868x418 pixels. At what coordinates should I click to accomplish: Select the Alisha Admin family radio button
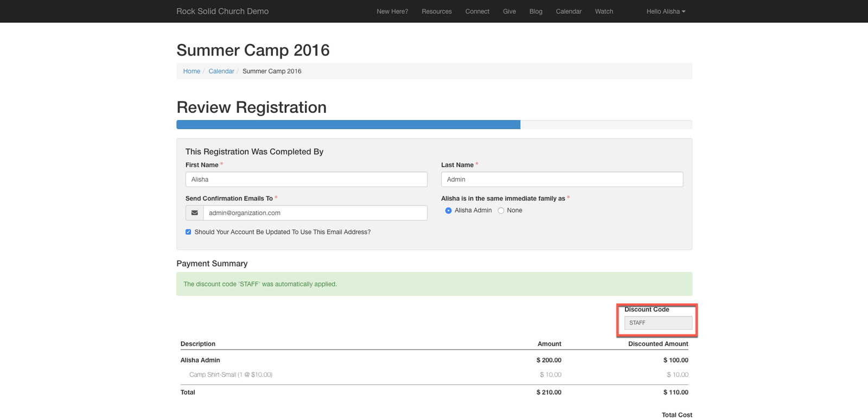tap(448, 211)
